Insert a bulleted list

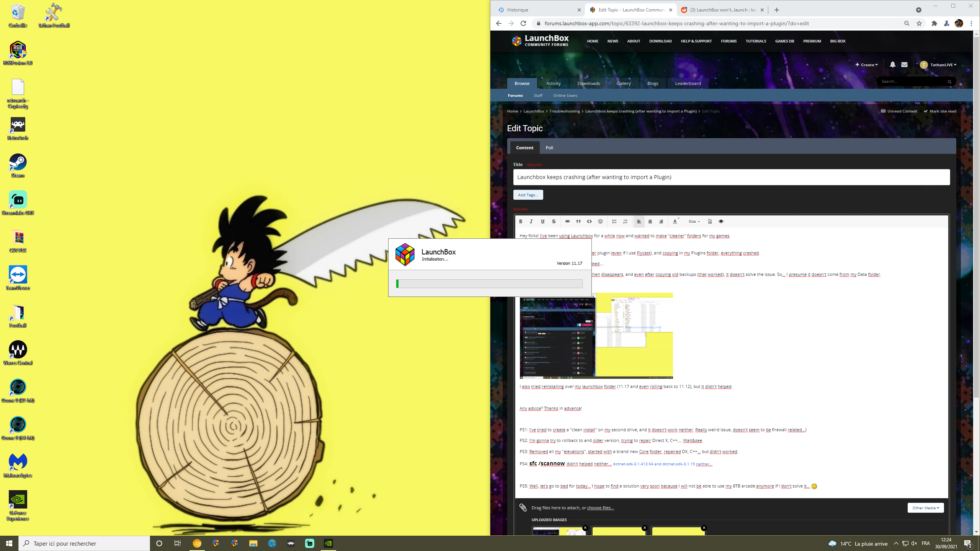(614, 222)
